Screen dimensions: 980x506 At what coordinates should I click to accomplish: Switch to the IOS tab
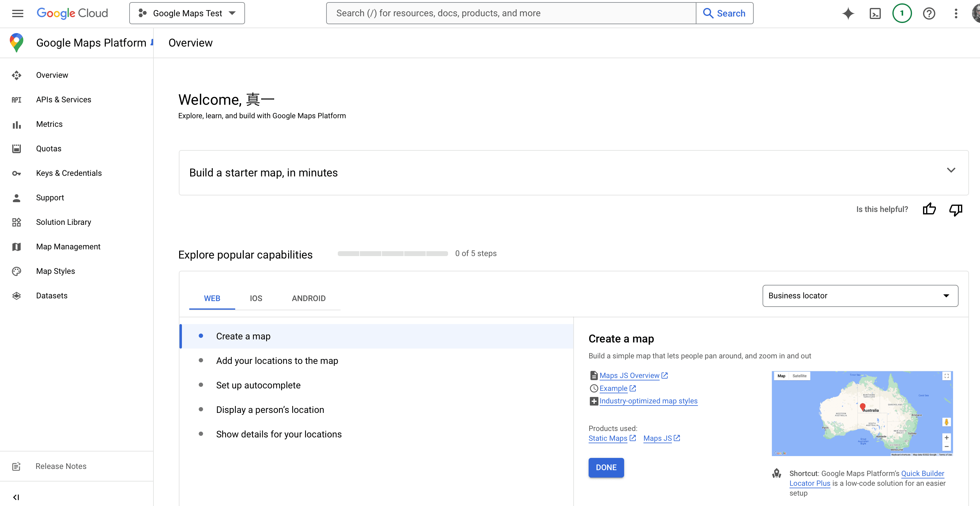(x=256, y=298)
